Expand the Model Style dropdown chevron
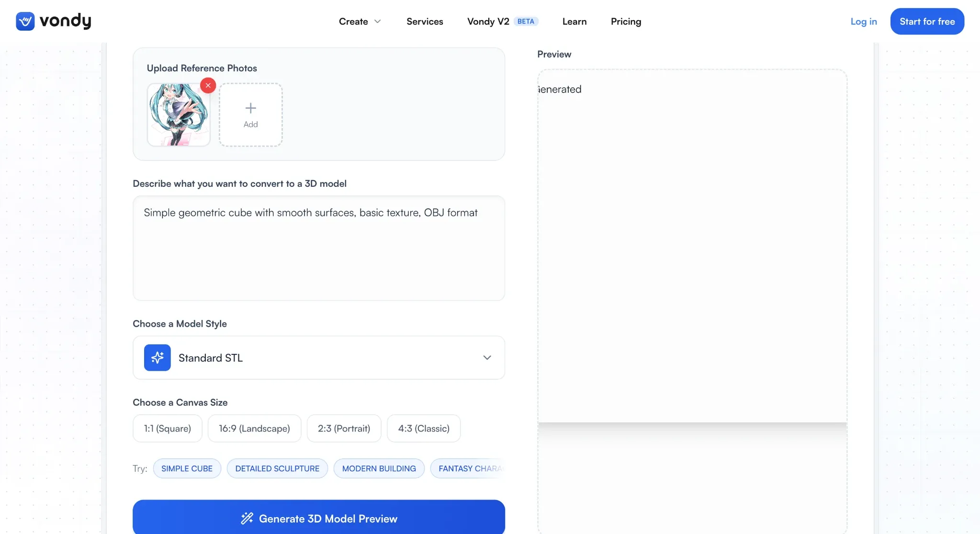This screenshot has height=534, width=980. tap(487, 358)
